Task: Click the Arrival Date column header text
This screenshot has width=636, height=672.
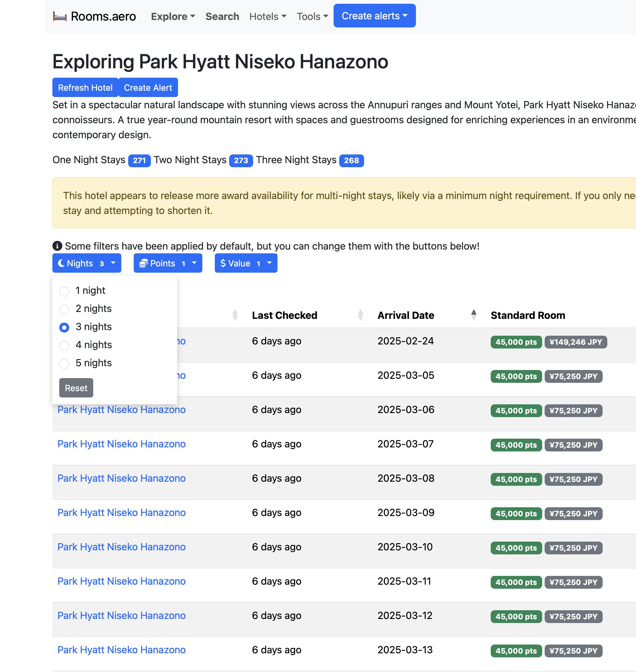Action: point(406,315)
